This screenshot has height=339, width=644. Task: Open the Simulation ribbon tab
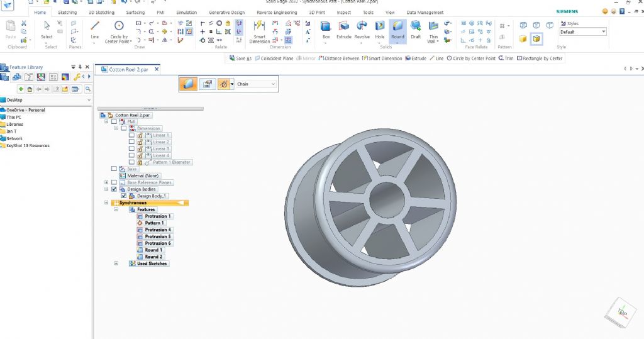[186, 12]
